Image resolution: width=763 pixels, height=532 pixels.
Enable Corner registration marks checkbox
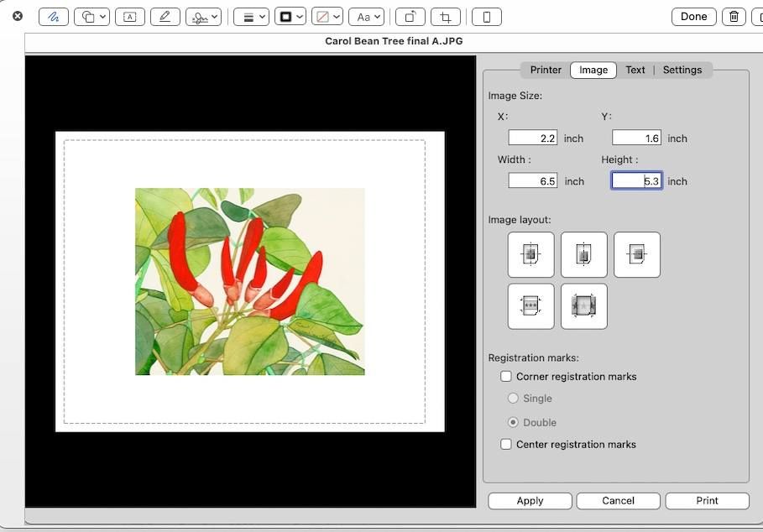click(506, 377)
